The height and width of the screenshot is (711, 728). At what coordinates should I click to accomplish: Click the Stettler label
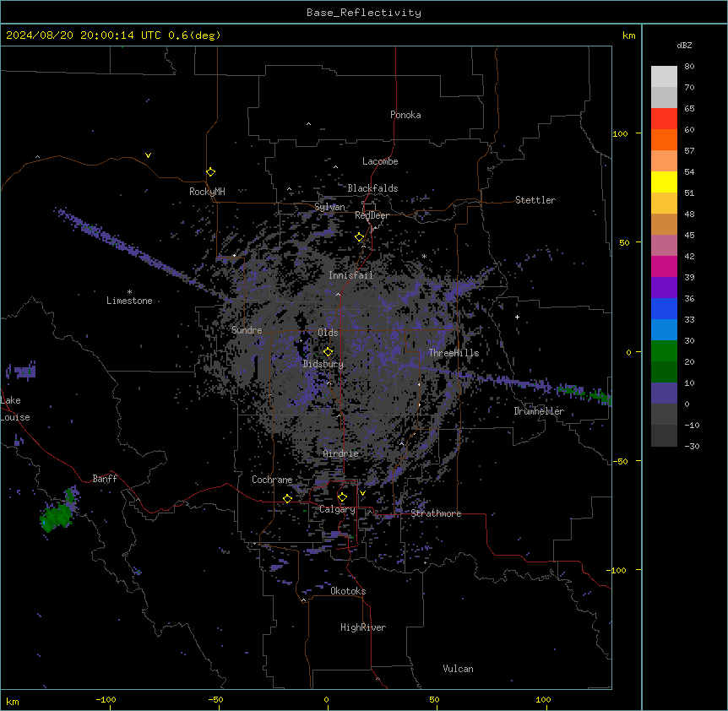[x=535, y=200]
